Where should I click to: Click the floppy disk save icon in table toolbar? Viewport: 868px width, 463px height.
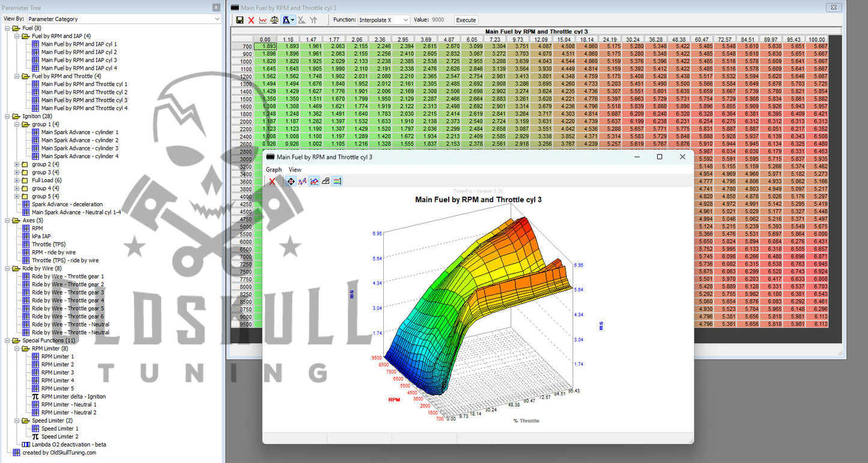(x=240, y=20)
